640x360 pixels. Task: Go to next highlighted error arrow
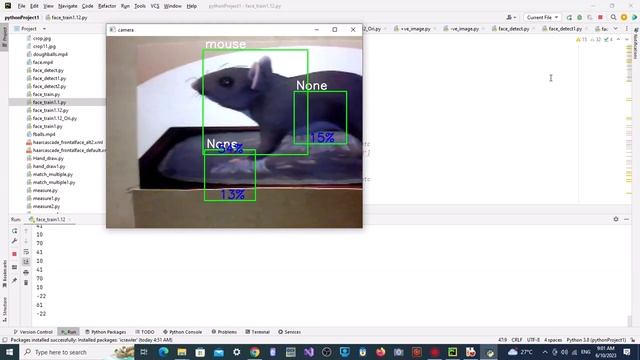click(627, 40)
